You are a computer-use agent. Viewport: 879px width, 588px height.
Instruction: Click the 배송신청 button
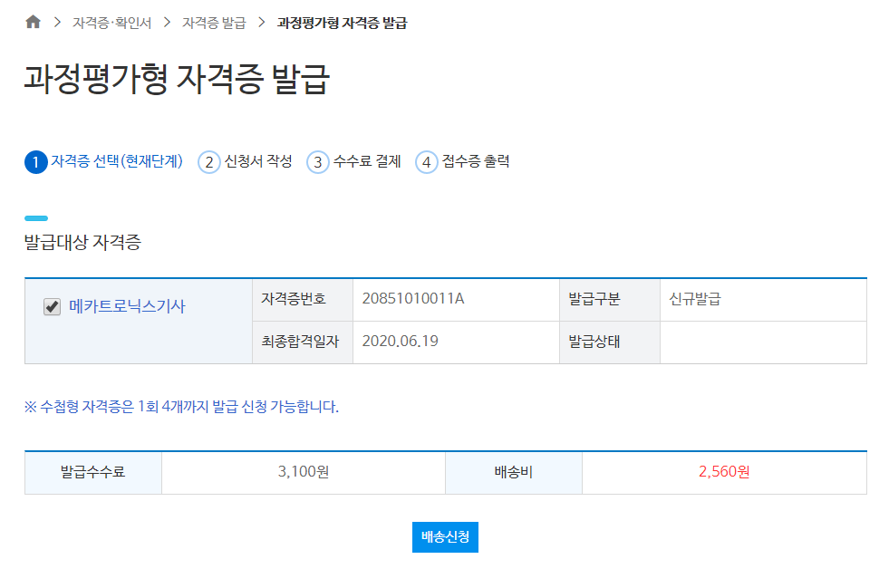(x=445, y=537)
